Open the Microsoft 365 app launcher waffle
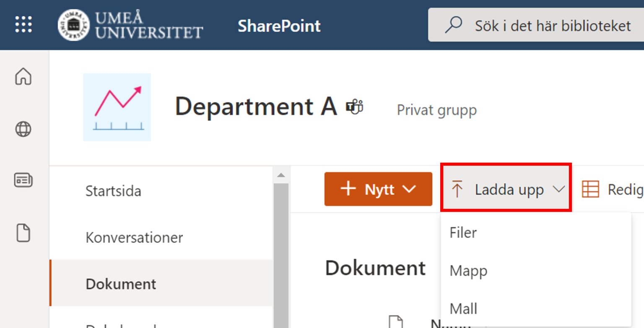 (24, 25)
